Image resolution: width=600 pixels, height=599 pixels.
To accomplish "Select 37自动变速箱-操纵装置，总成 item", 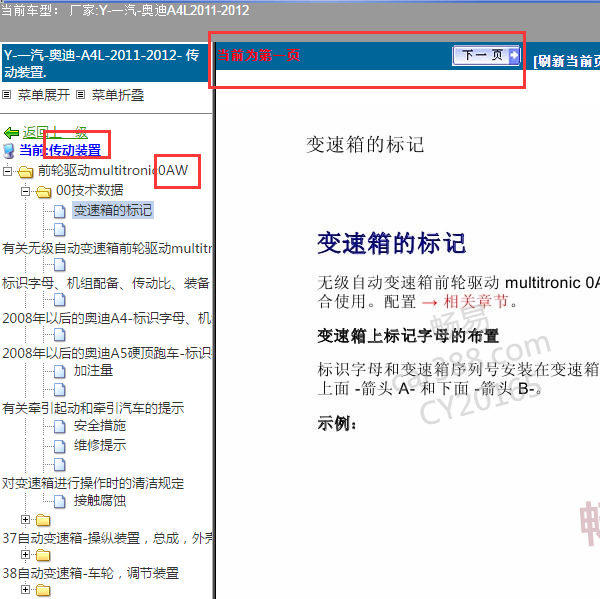I will 107,539.
